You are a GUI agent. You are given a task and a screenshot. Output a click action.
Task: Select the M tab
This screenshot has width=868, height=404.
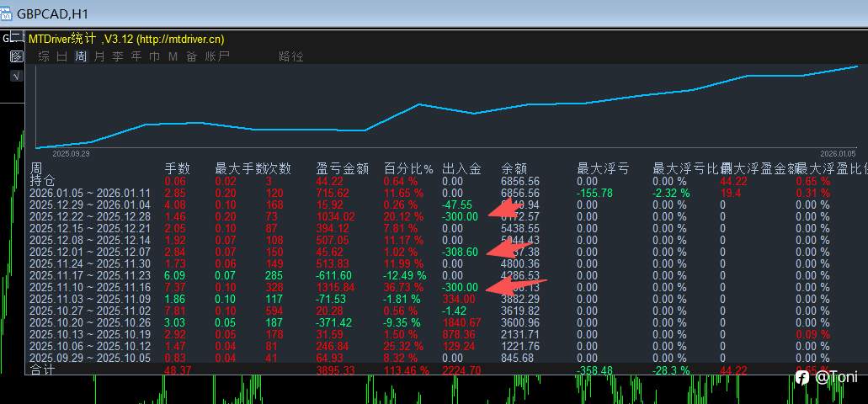(173, 56)
